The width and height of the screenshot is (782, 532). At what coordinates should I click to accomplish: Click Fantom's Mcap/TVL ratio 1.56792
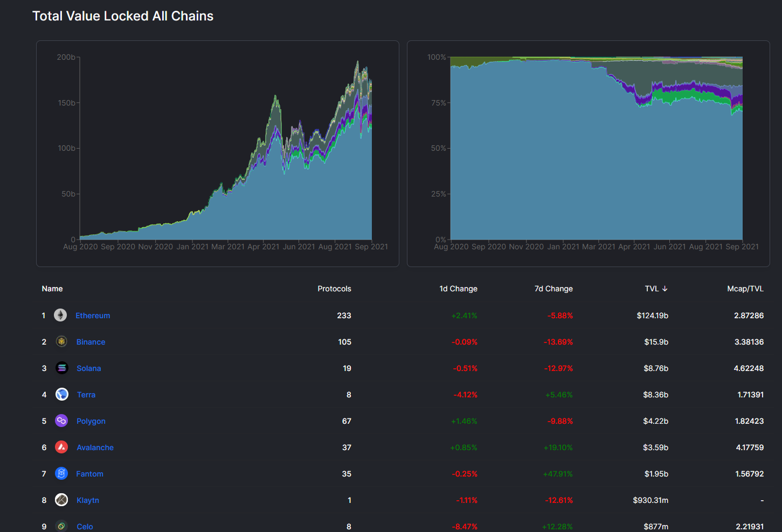point(749,474)
